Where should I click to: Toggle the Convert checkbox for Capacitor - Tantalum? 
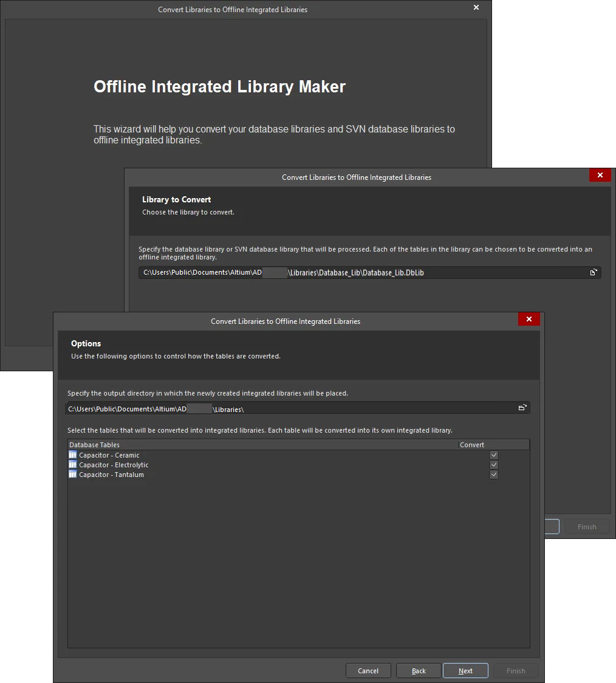pos(494,475)
